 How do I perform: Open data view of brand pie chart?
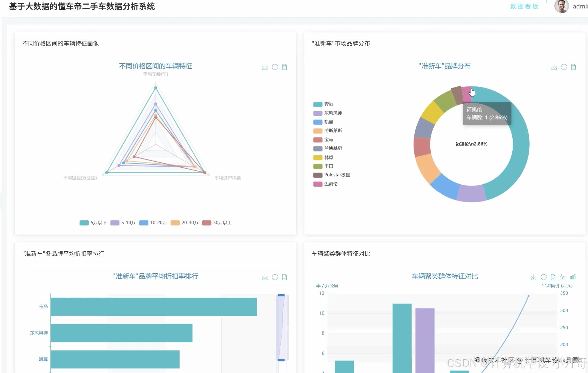coord(574,67)
